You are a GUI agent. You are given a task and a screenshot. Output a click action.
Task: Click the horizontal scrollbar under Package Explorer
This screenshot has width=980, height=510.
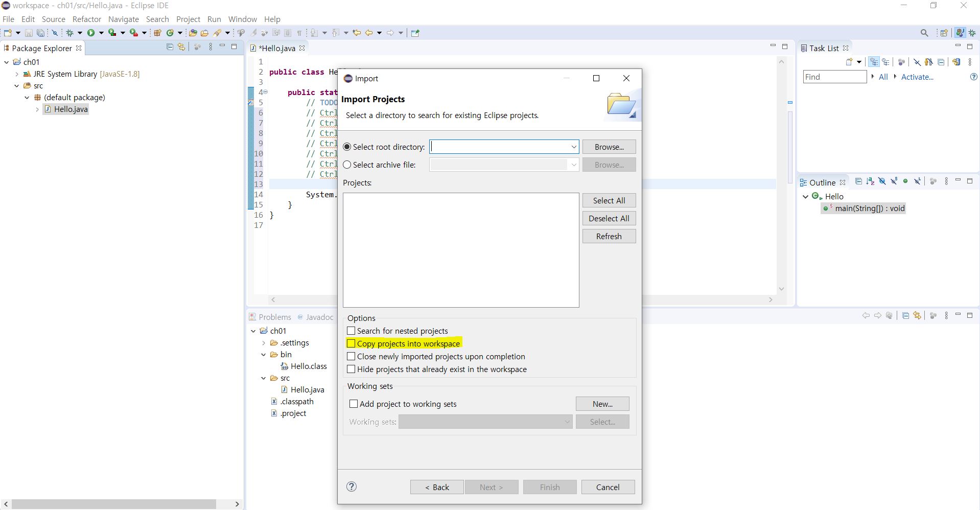113,504
